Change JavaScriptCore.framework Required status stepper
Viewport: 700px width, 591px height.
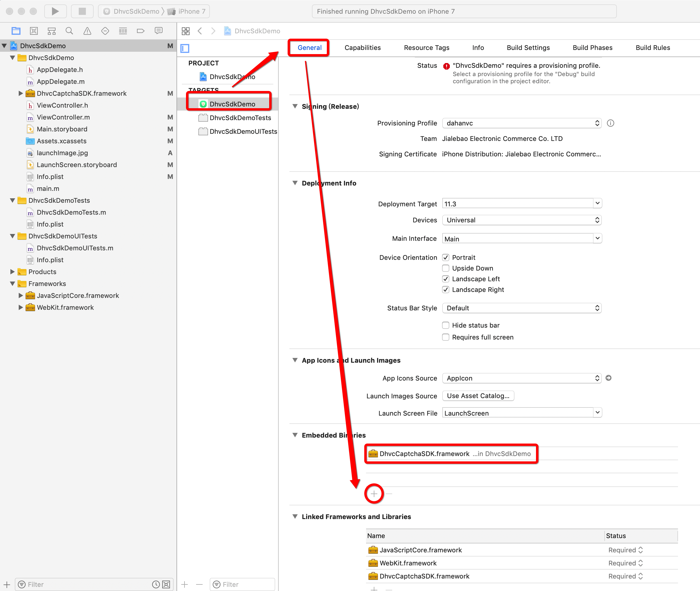coord(640,550)
